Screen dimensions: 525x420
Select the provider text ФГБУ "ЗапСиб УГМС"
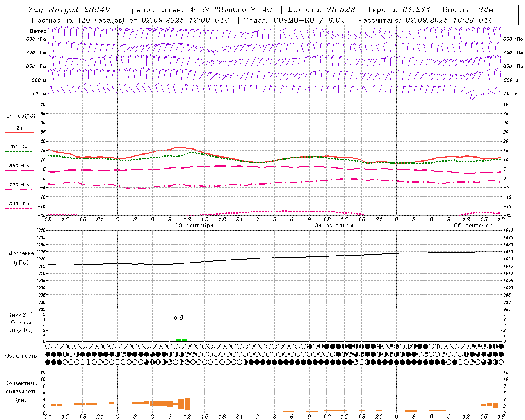click(233, 10)
